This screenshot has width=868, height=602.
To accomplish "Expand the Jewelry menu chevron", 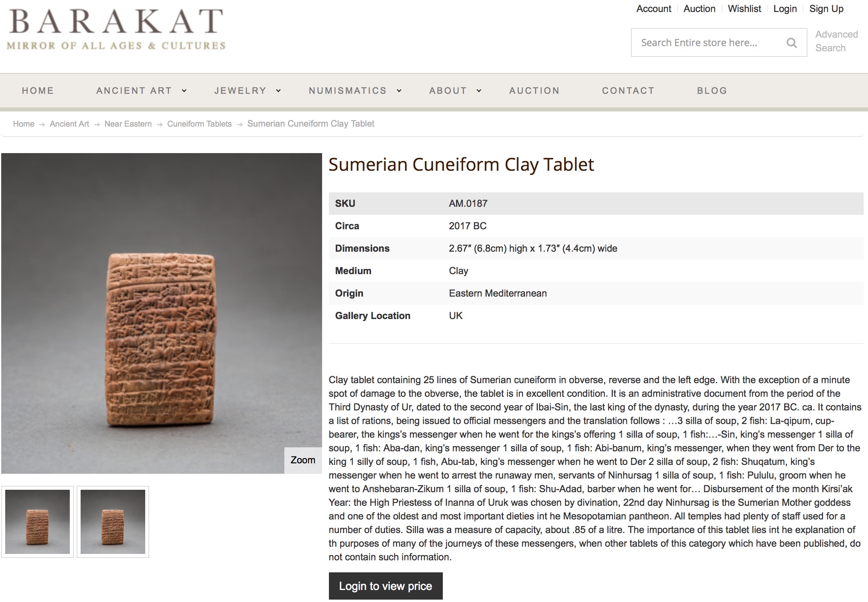I will point(278,91).
